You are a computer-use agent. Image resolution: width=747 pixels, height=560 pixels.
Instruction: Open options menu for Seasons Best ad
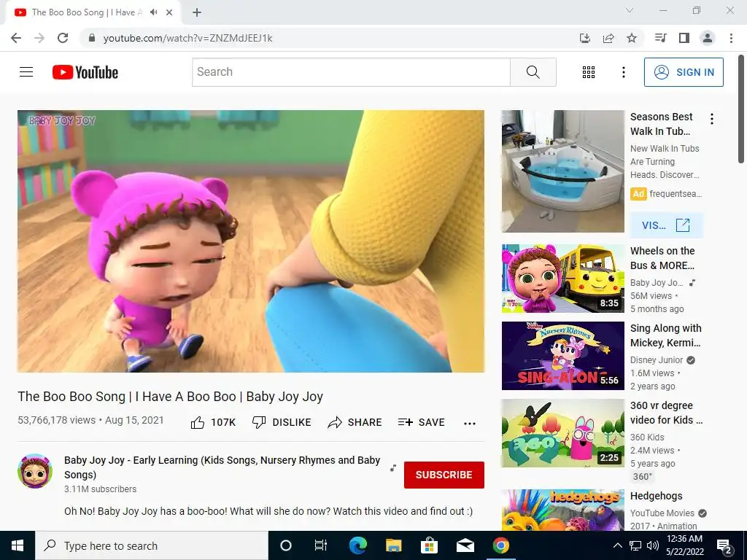[712, 119]
